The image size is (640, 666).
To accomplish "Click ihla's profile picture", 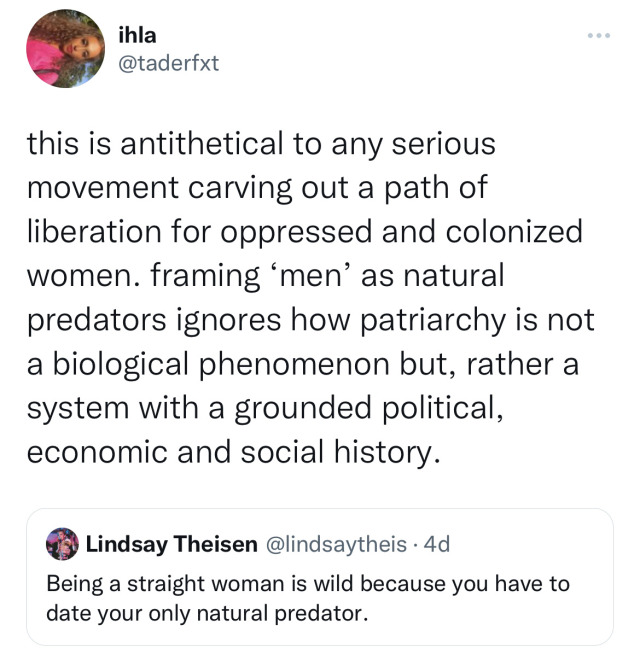I will [65, 49].
